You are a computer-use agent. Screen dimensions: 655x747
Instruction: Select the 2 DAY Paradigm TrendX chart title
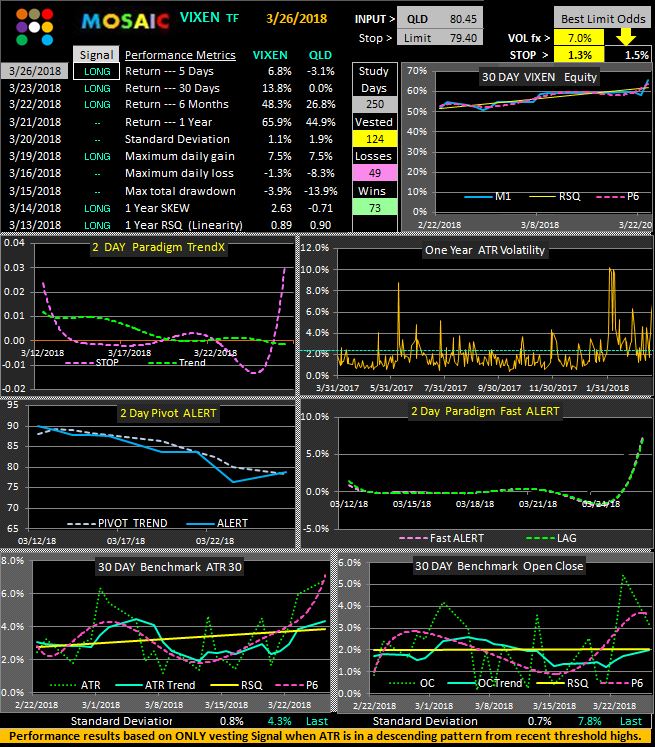tap(159, 247)
